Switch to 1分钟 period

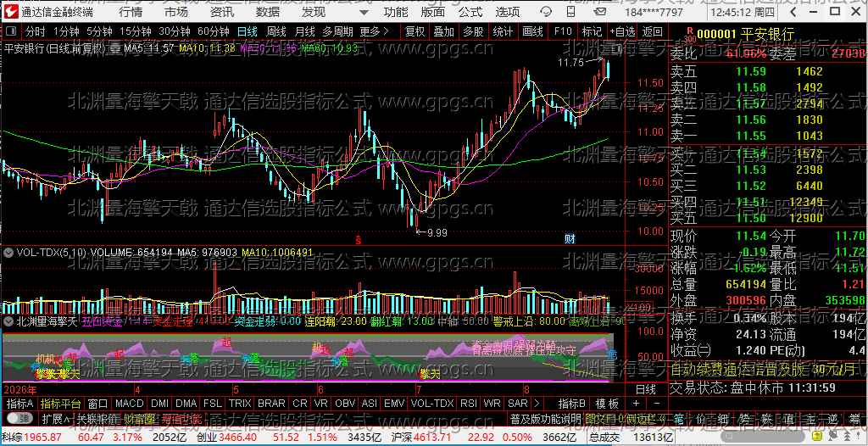point(66,31)
